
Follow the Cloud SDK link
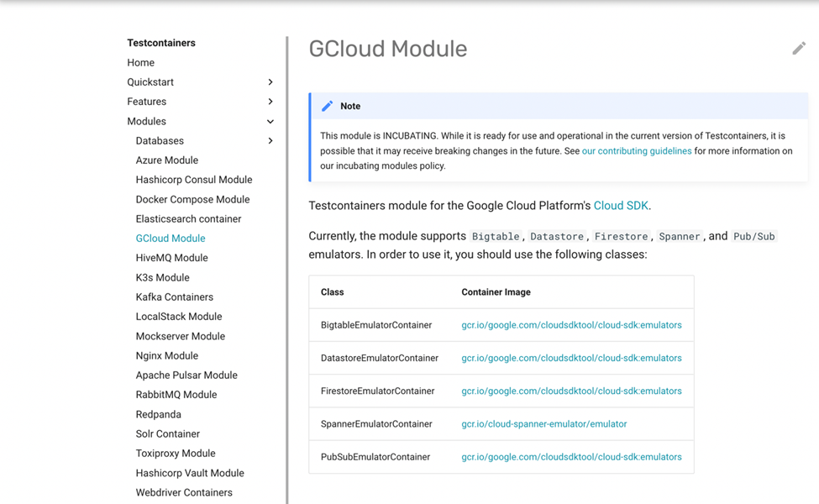click(621, 206)
